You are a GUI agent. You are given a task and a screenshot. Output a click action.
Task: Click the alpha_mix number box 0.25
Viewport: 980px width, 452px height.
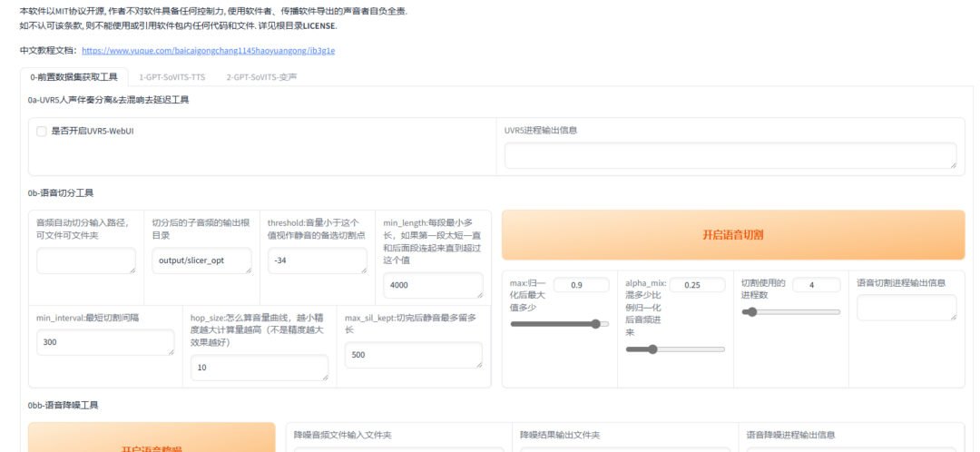tap(697, 285)
